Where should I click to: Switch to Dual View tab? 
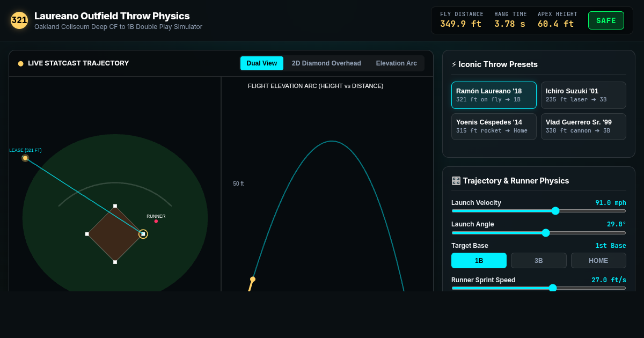pos(262,63)
